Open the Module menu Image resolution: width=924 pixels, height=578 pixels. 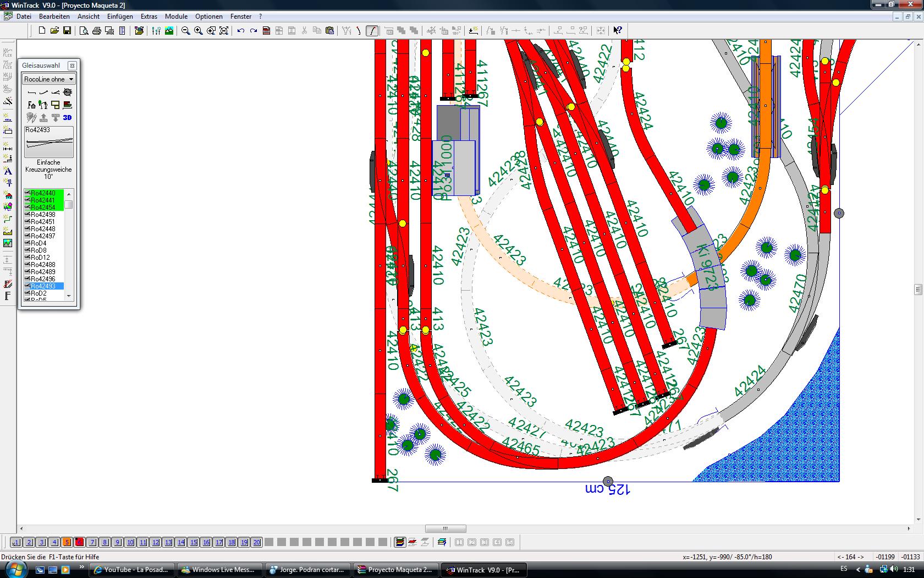(176, 17)
